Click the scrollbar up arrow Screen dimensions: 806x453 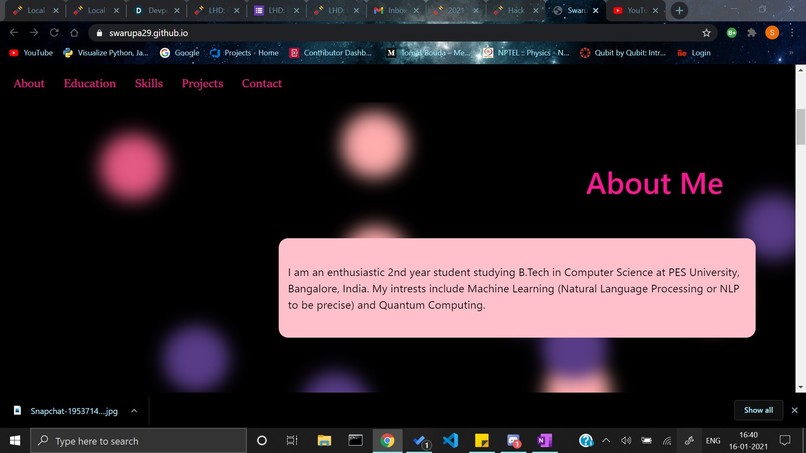coord(800,69)
